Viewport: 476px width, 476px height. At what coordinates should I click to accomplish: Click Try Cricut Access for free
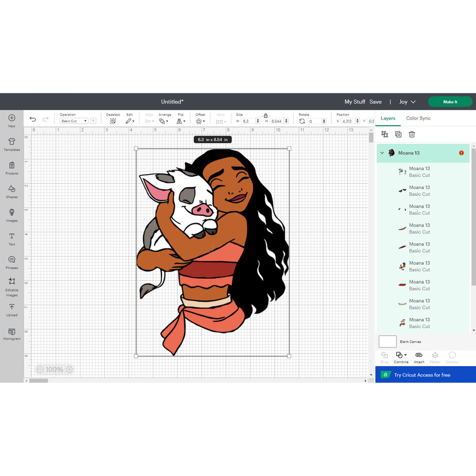click(x=425, y=375)
